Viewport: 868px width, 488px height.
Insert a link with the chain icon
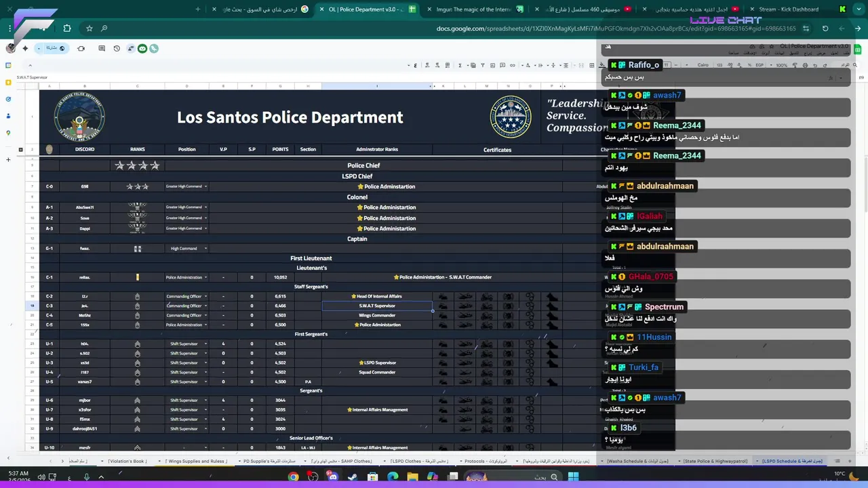(x=512, y=65)
